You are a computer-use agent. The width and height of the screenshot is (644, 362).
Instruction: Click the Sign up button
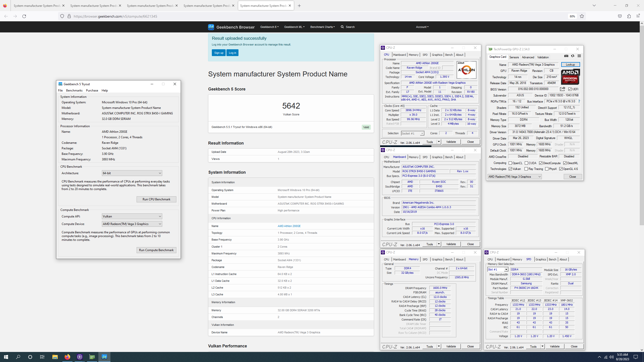click(219, 53)
